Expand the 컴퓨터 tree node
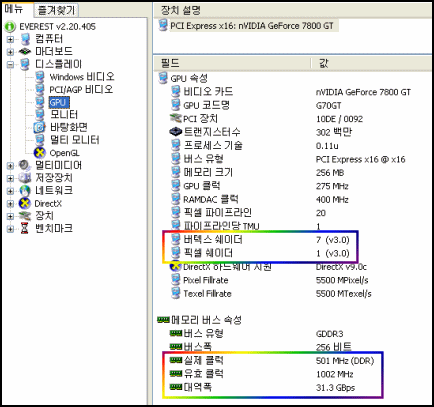Image resolution: width=434 pixels, height=407 pixels. point(10,39)
